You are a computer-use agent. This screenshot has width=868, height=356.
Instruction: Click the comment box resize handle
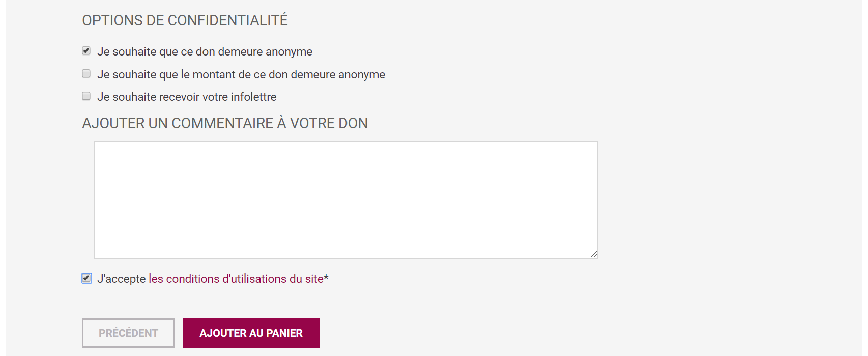click(x=594, y=254)
